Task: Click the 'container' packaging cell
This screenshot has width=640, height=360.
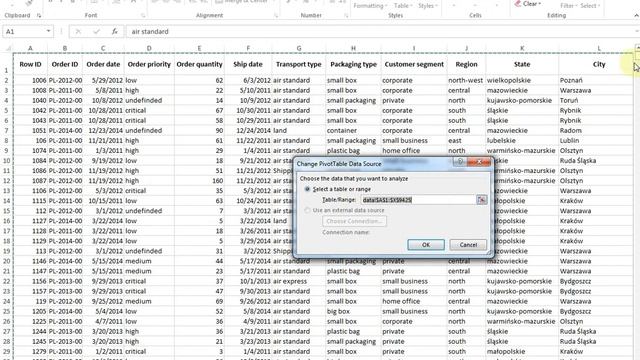Action: (x=353, y=131)
